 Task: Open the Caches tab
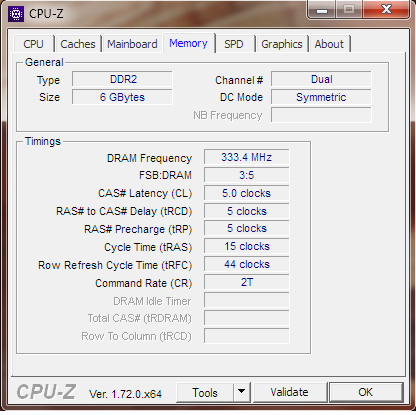[78, 44]
